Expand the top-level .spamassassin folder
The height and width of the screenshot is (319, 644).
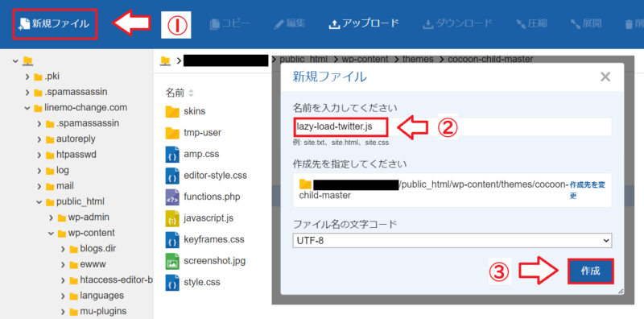(27, 92)
